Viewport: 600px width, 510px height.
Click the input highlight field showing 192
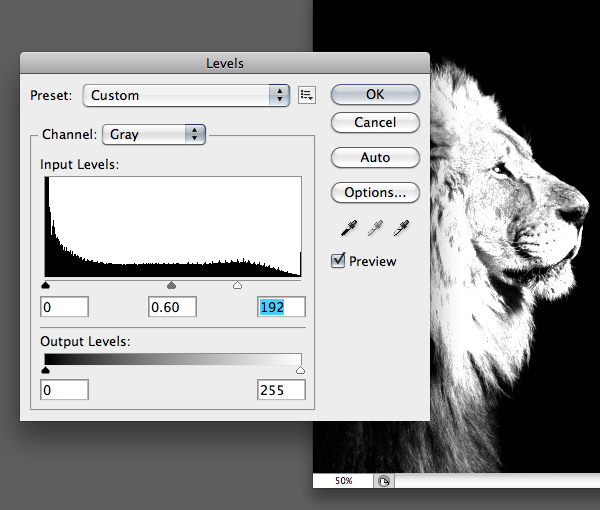click(281, 307)
